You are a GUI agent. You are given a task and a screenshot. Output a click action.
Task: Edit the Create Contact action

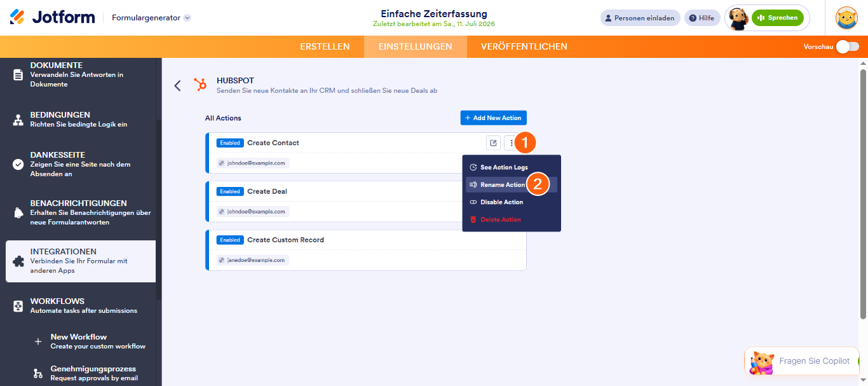coord(494,143)
